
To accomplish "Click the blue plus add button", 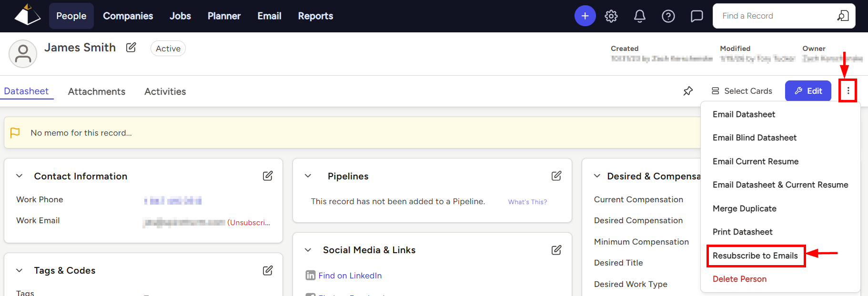I will pyautogui.click(x=585, y=16).
